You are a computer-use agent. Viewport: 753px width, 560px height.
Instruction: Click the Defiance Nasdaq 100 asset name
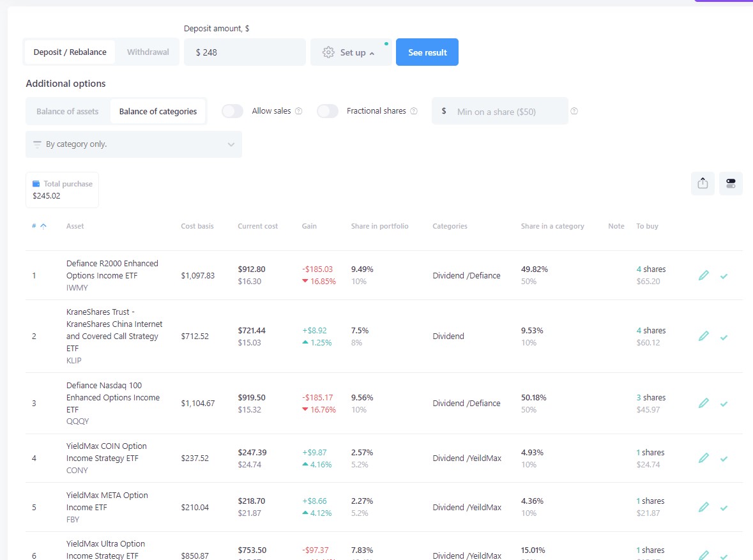coord(113,398)
